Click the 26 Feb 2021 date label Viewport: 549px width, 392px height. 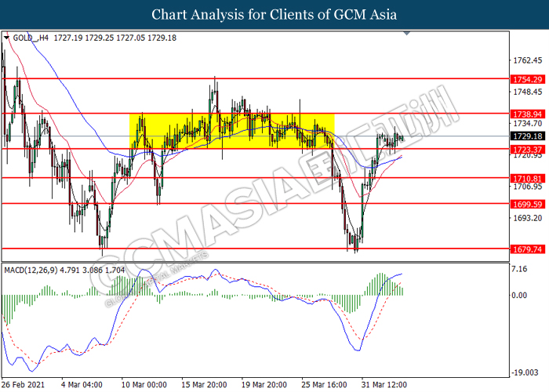[24, 385]
